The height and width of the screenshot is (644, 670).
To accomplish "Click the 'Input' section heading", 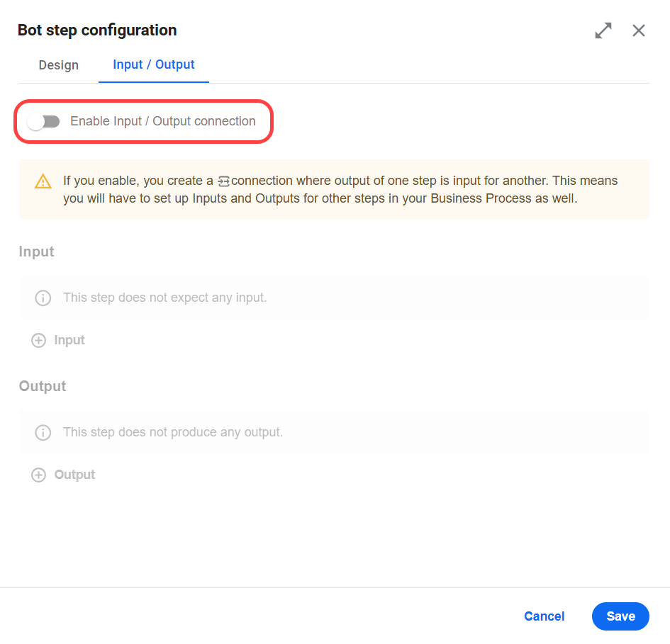I will (36, 252).
